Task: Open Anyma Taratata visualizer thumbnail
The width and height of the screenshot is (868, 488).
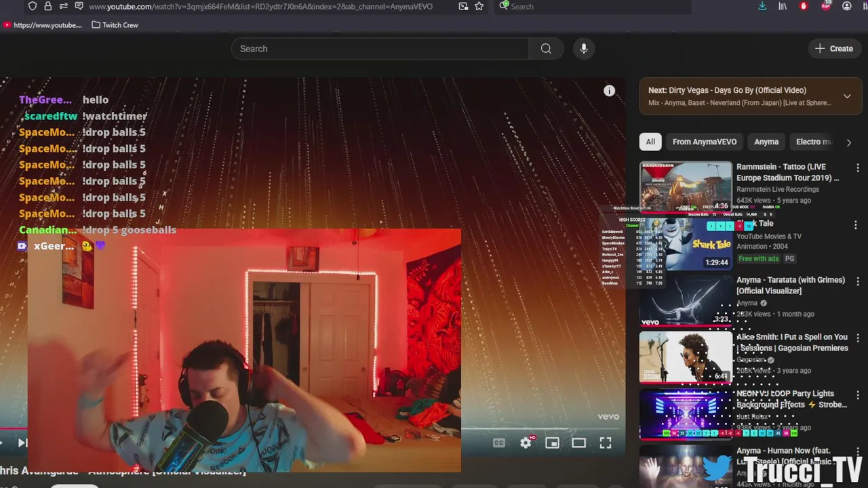Action: point(686,300)
